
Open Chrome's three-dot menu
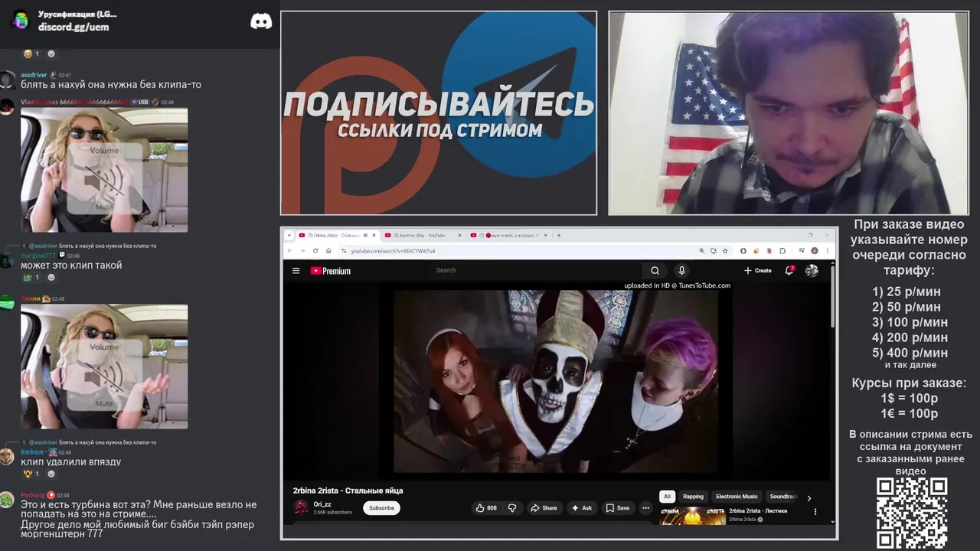828,250
